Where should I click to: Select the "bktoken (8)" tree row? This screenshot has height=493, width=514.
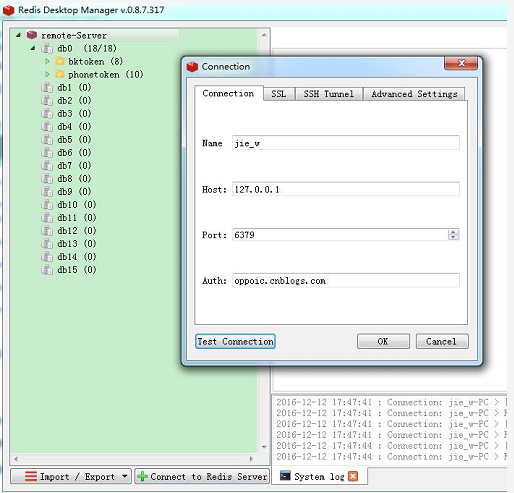95,61
